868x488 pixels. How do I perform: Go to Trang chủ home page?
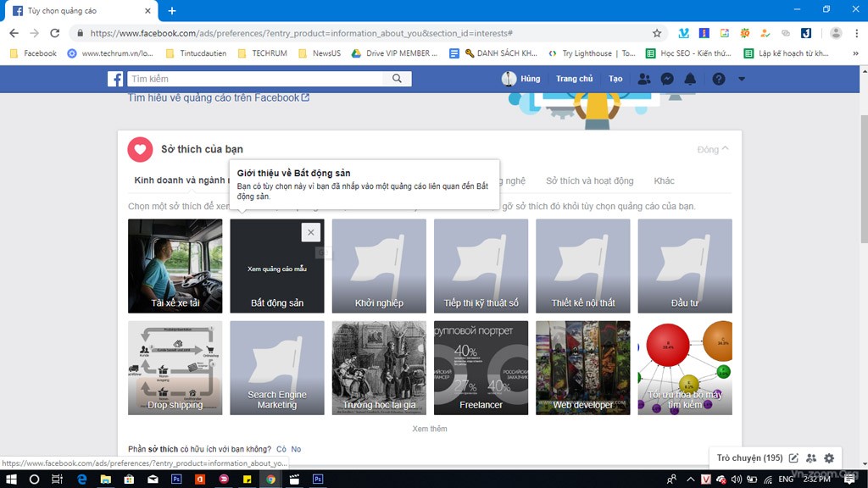[x=574, y=79]
